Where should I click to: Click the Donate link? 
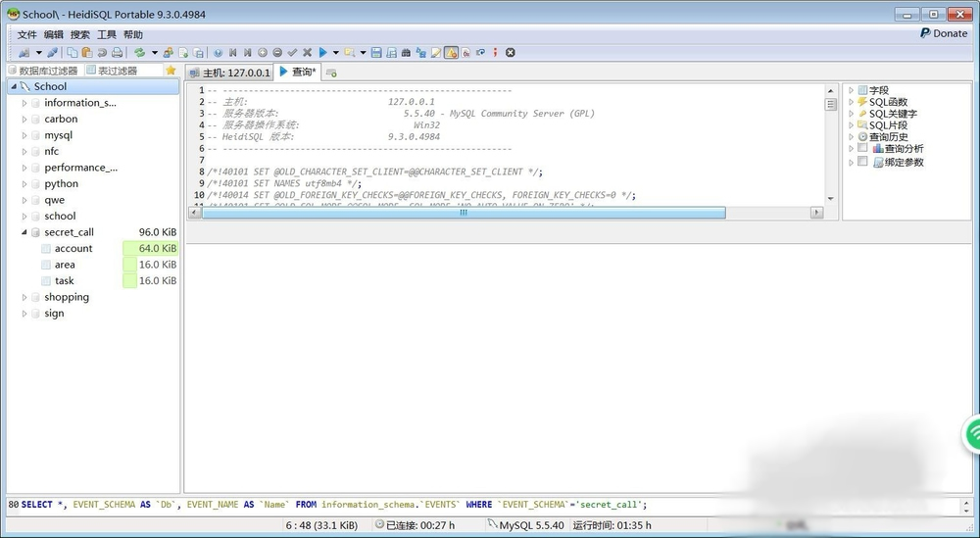(x=943, y=33)
